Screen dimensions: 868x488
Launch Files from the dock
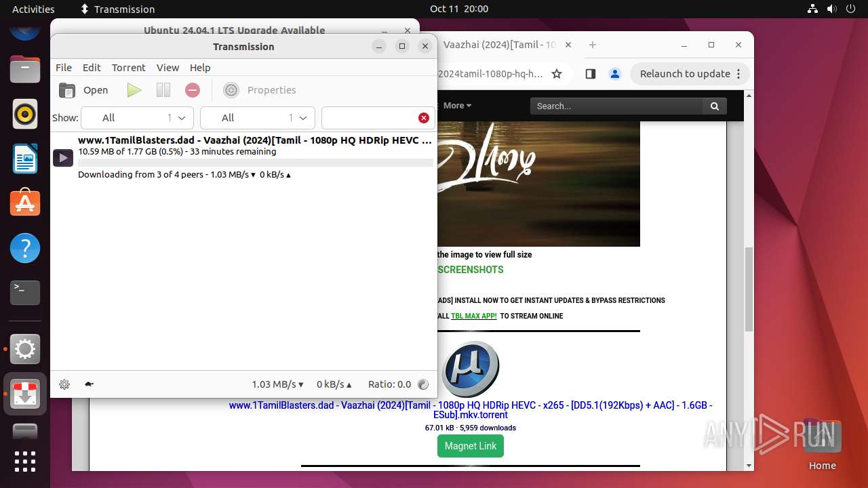pyautogui.click(x=25, y=69)
